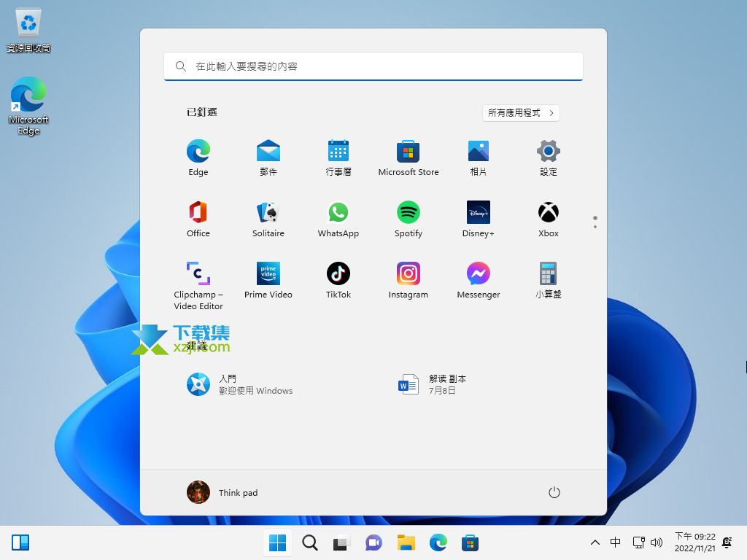Image resolution: width=747 pixels, height=560 pixels.
Task: Launch WhatsApp
Action: [338, 219]
